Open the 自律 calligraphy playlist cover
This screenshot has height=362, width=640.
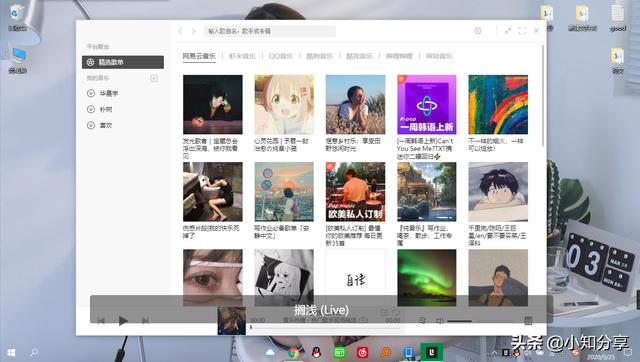pos(355,278)
